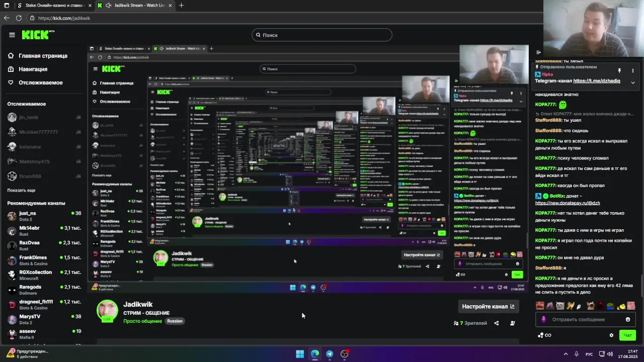Switch РУС input language in tray

[x=589, y=354]
